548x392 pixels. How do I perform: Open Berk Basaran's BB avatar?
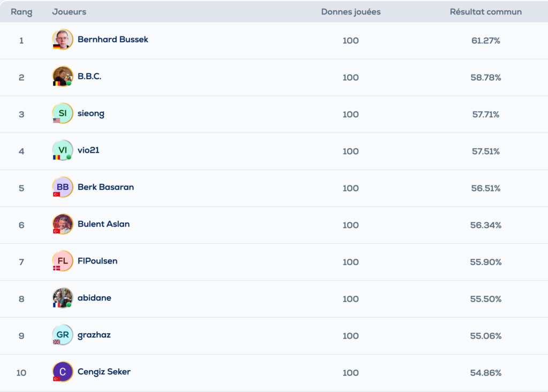pyautogui.click(x=63, y=187)
